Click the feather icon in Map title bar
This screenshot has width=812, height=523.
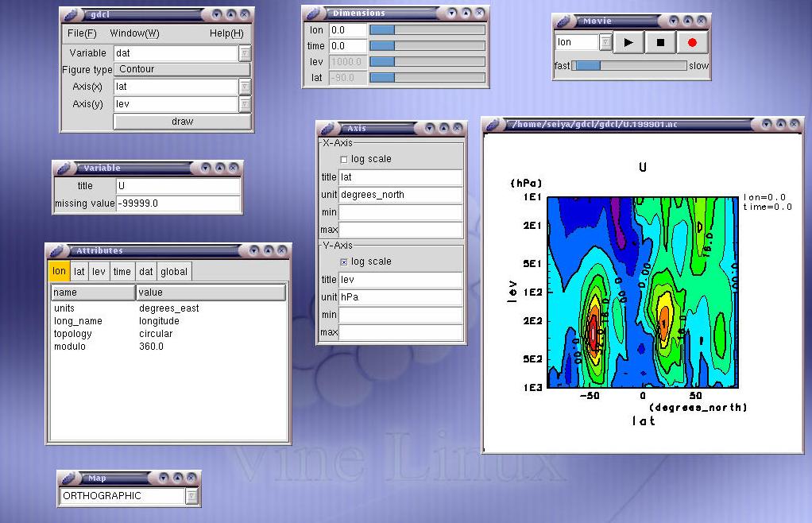pyautogui.click(x=68, y=478)
